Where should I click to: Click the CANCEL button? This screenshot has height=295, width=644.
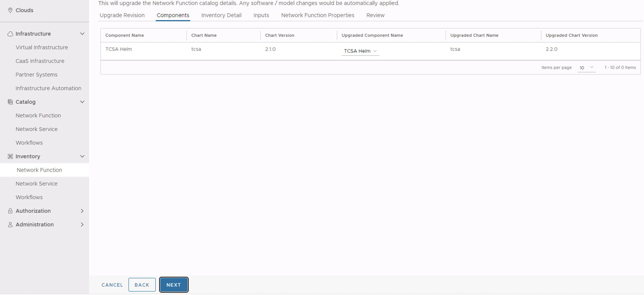pyautogui.click(x=113, y=285)
